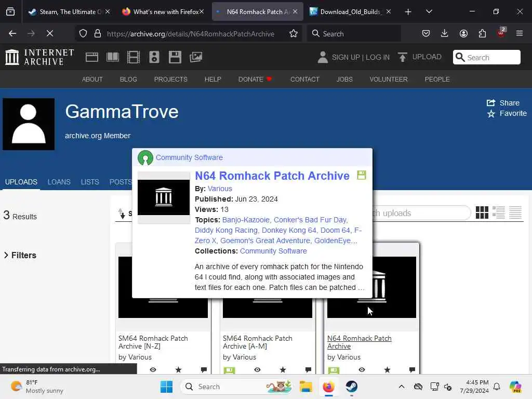Click the Upload arrow icon
The width and height of the screenshot is (532, 399).
click(x=403, y=57)
